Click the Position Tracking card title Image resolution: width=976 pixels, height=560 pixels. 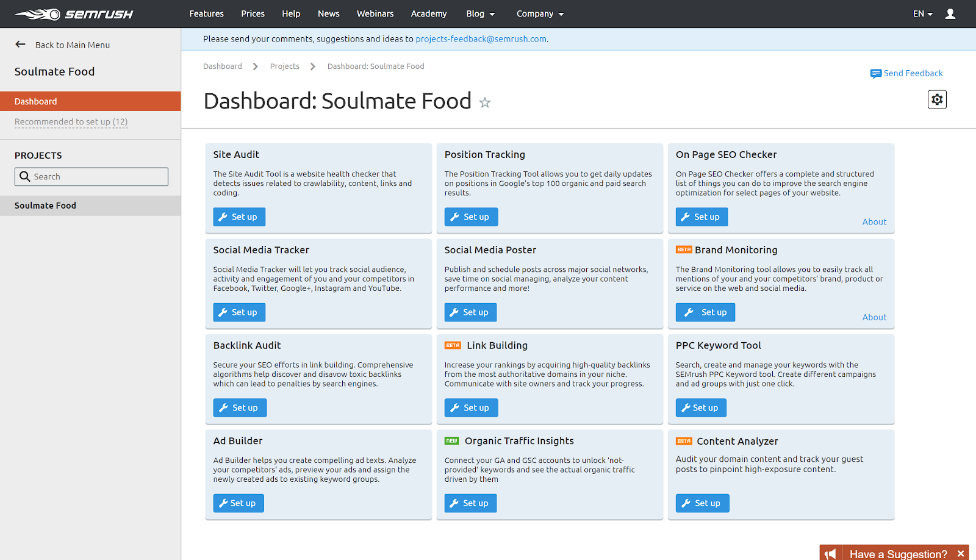click(x=485, y=155)
